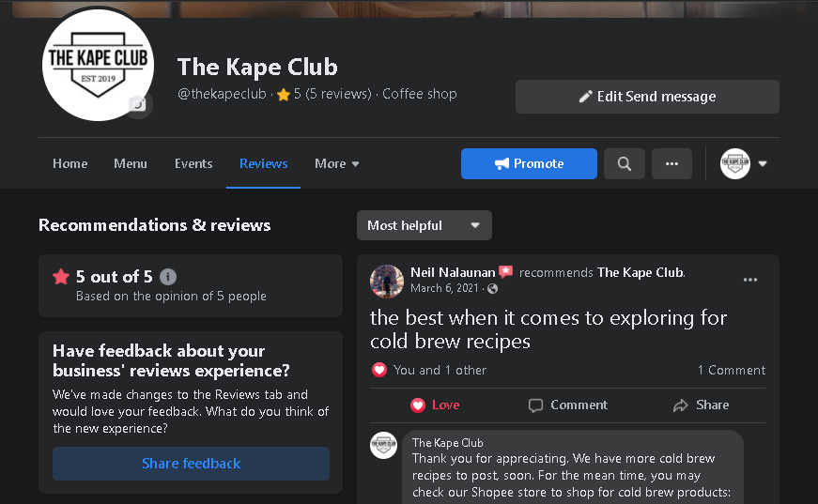
Task: Love Neil's review
Action: click(435, 405)
